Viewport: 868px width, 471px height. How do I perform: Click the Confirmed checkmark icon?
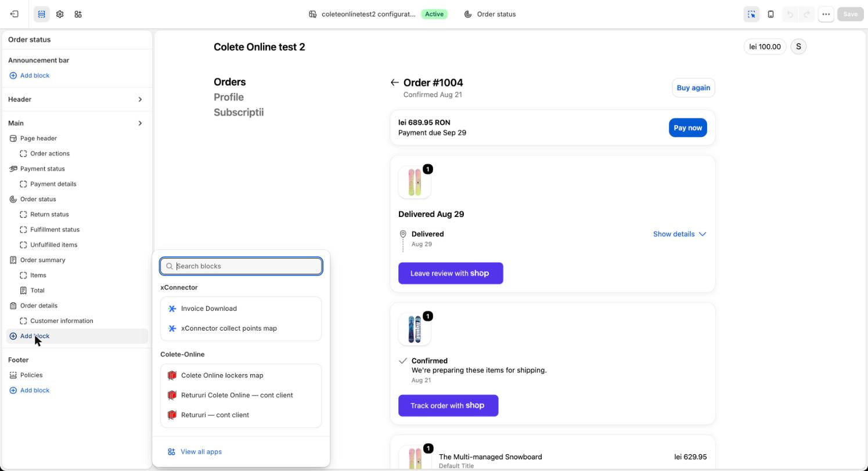tap(402, 361)
